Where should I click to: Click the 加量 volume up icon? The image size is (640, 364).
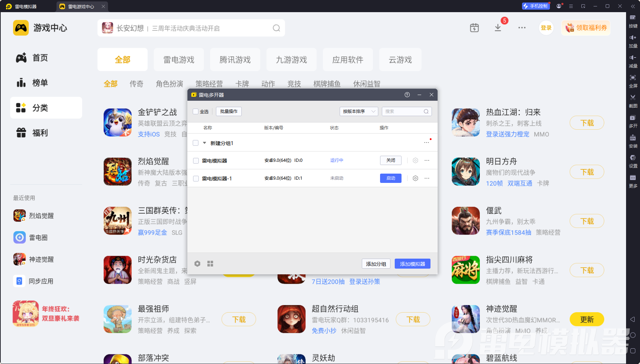click(x=633, y=41)
